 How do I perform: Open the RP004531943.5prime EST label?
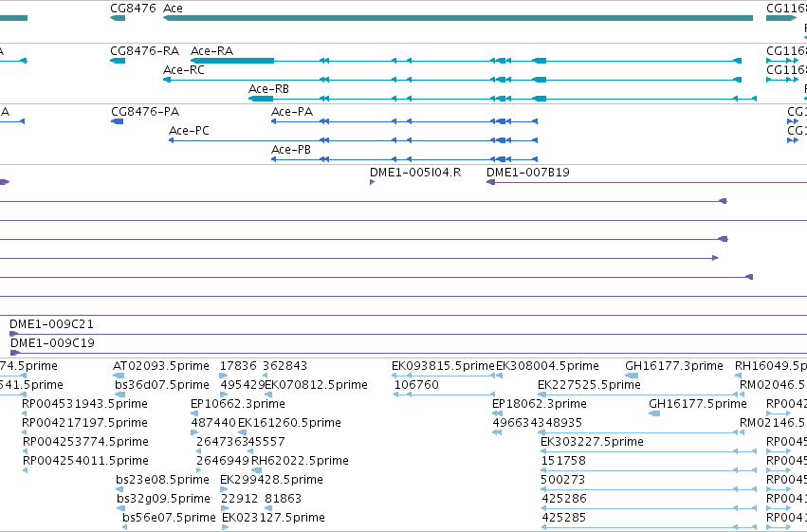click(84, 404)
